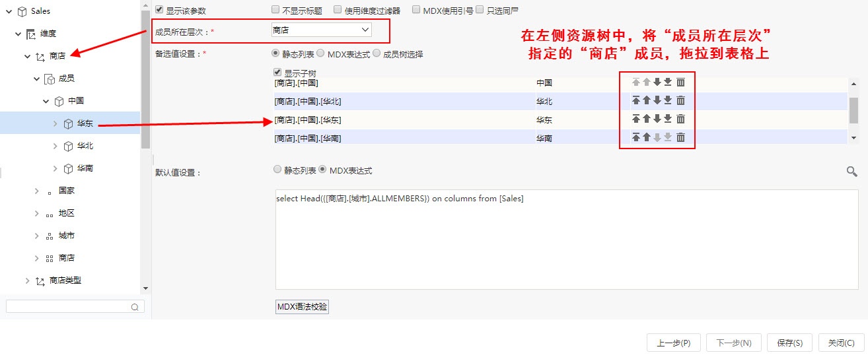Screen dimensions: 868x363
Task: Click the 成员 members icon in tree
Action: (x=50, y=79)
